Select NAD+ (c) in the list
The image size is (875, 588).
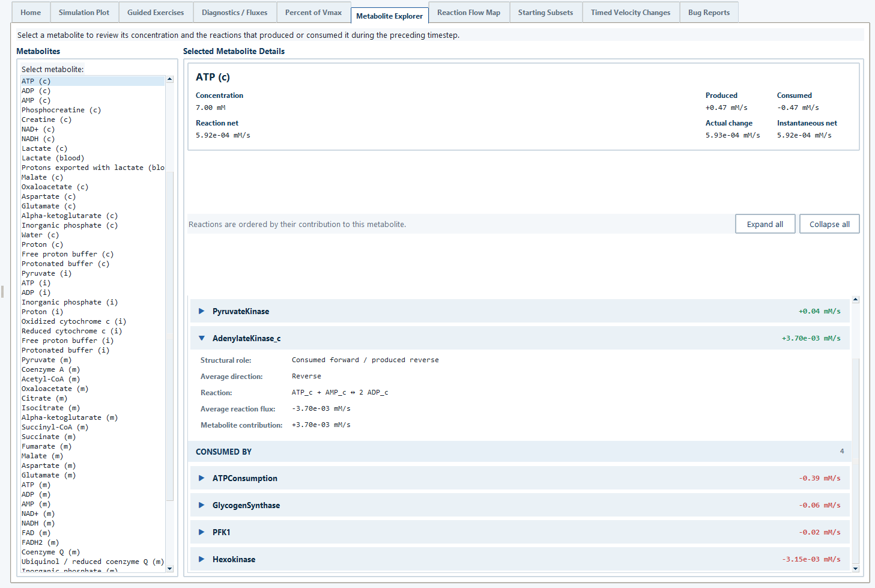(x=92, y=129)
